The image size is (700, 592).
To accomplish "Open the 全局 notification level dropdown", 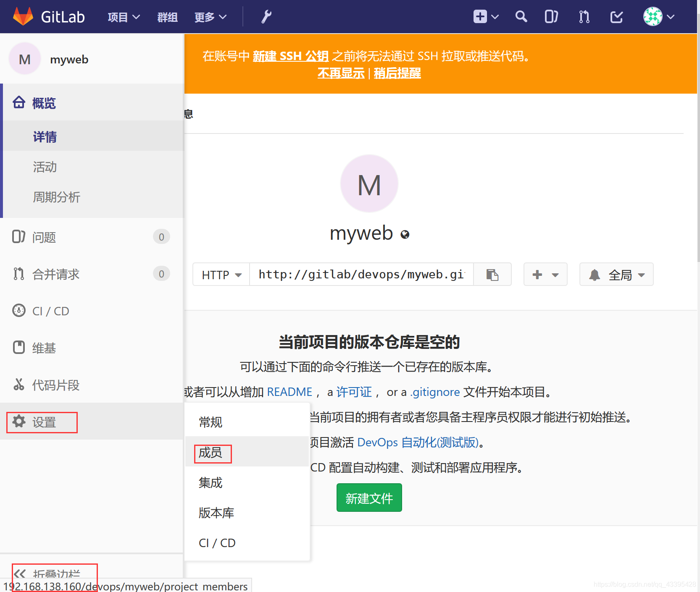I will pyautogui.click(x=616, y=275).
